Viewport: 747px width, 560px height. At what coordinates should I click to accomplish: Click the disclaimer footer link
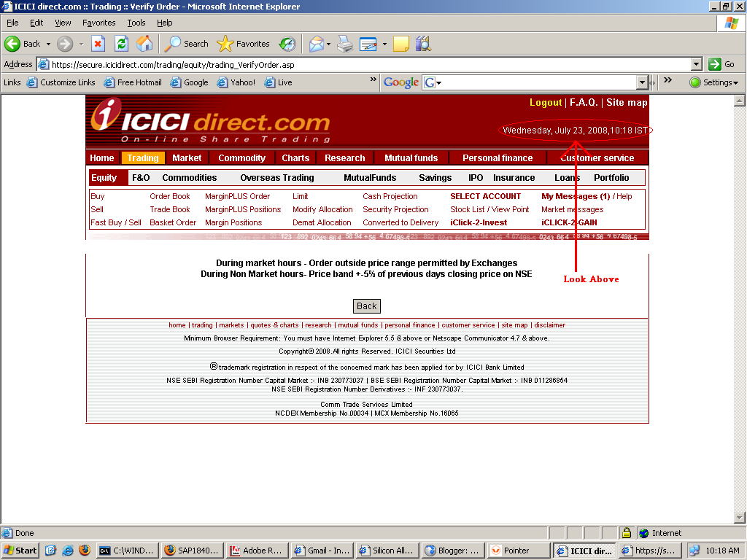click(549, 325)
